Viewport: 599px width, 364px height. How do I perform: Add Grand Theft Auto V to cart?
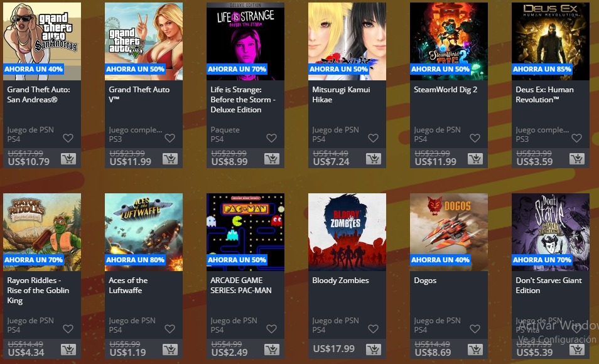[x=170, y=159]
